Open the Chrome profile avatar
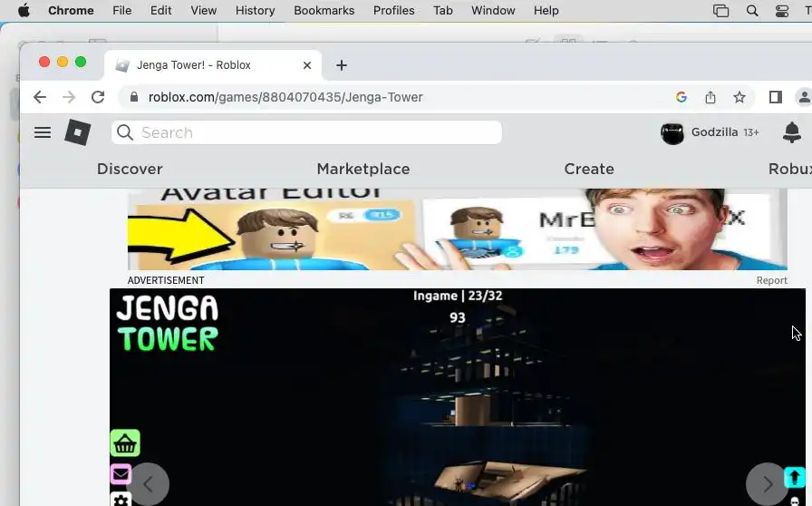This screenshot has width=812, height=506. [x=804, y=97]
